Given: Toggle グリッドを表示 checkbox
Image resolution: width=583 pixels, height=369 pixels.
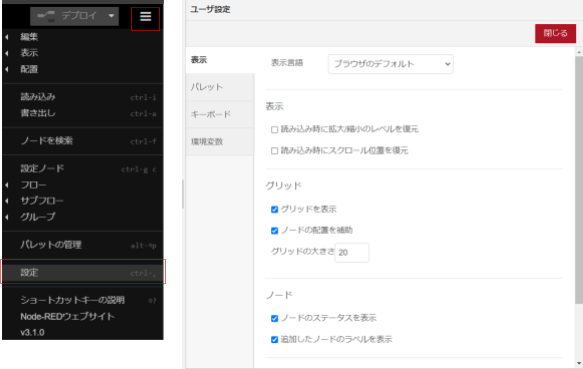Looking at the screenshot, I should pyautogui.click(x=274, y=209).
